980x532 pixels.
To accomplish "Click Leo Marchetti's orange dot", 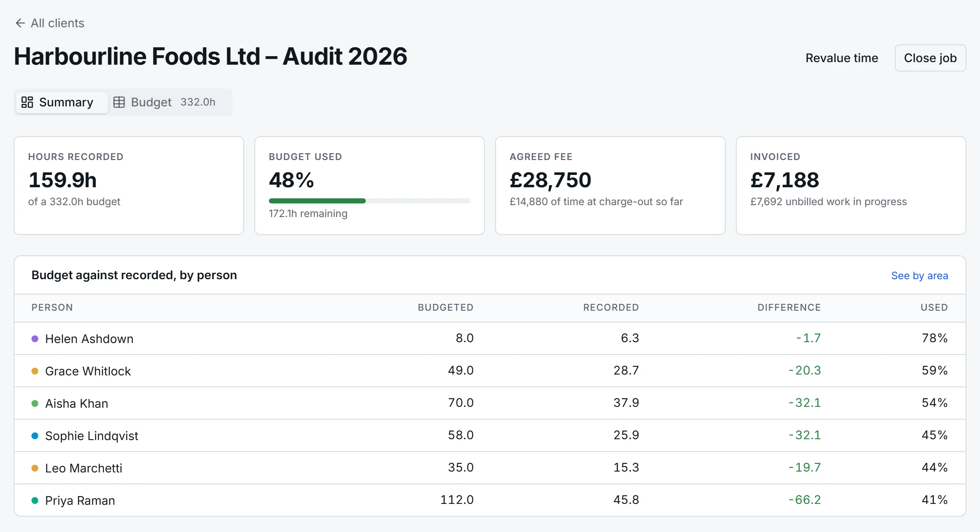I will (x=35, y=468).
